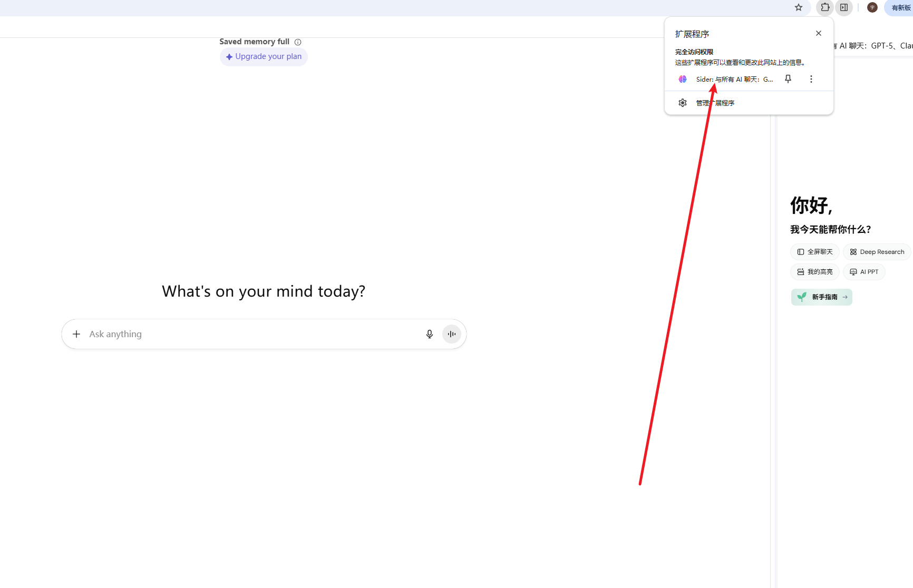Start dictation with the microphone icon
The height and width of the screenshot is (588, 913).
[430, 334]
